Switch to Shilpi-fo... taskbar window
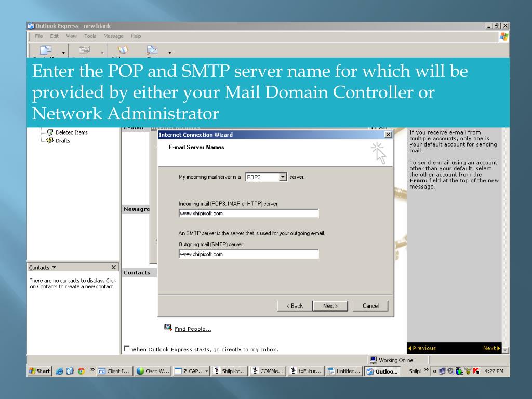This screenshot has width=532, height=399. tap(229, 371)
